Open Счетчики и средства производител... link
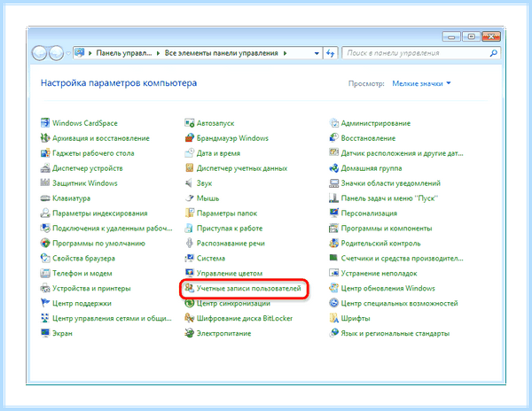Viewport: 532px width, 411px height. click(402, 258)
